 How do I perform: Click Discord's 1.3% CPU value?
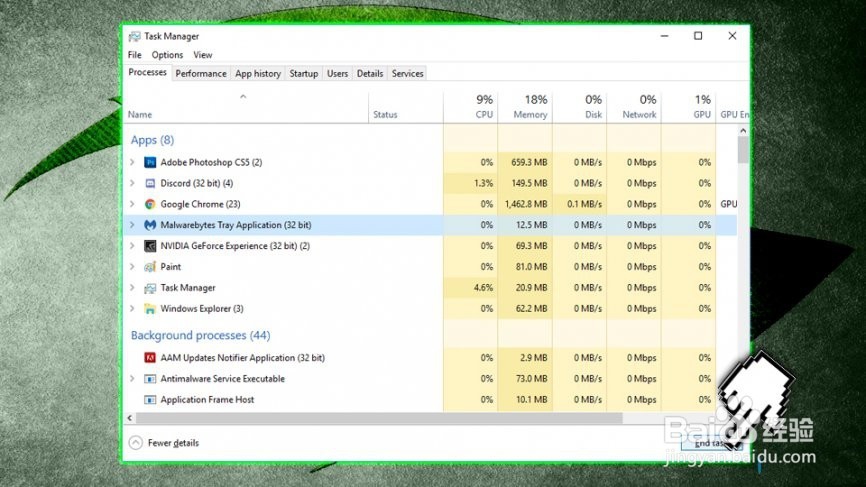tap(483, 183)
